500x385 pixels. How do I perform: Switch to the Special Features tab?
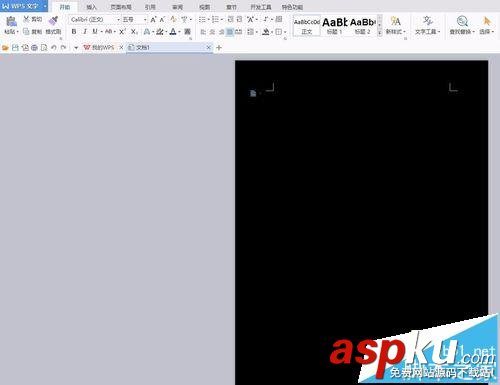(x=292, y=7)
